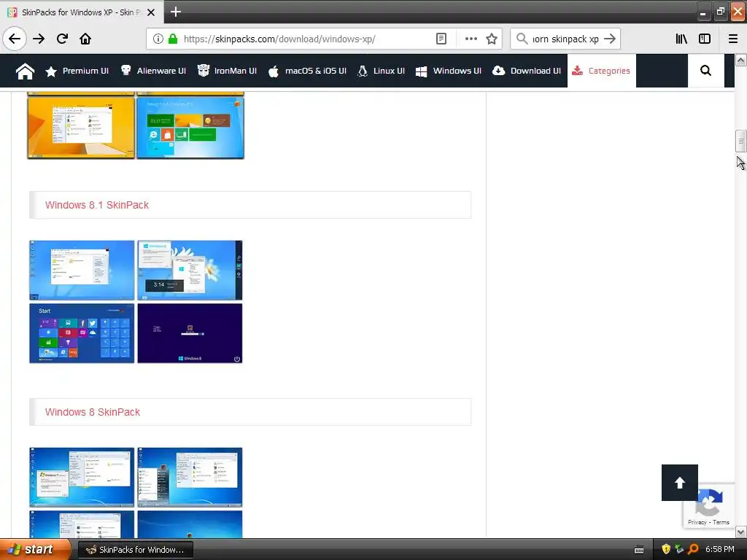Show the sidebars icon

(705, 39)
